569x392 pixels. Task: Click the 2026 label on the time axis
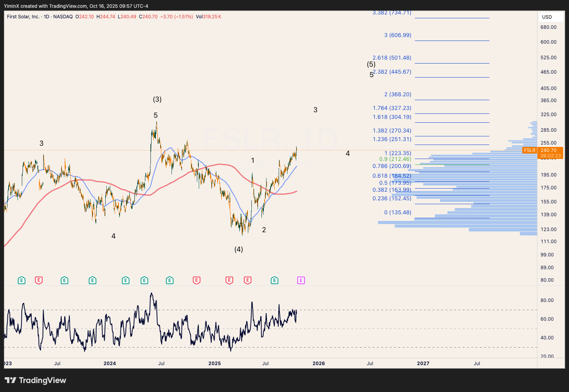tap(319, 364)
